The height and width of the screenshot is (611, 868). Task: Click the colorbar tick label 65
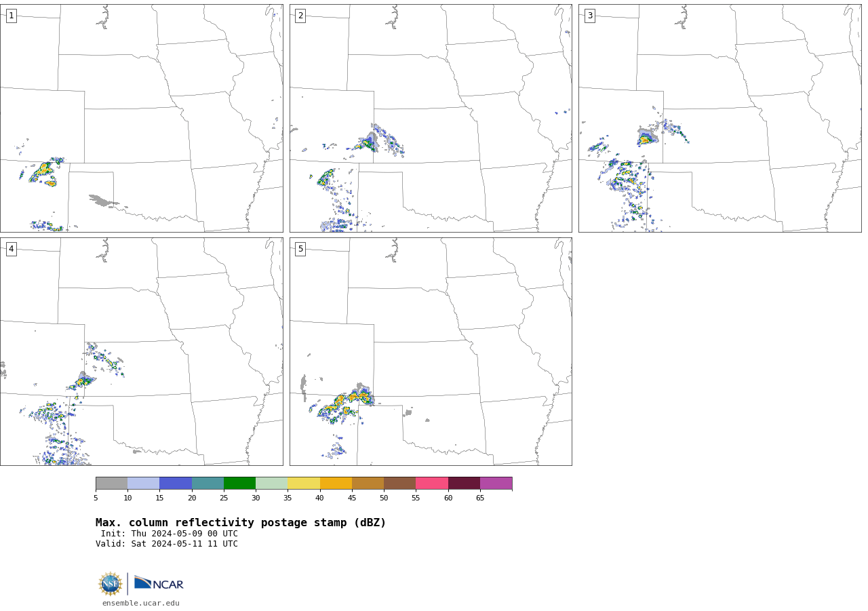(x=480, y=498)
